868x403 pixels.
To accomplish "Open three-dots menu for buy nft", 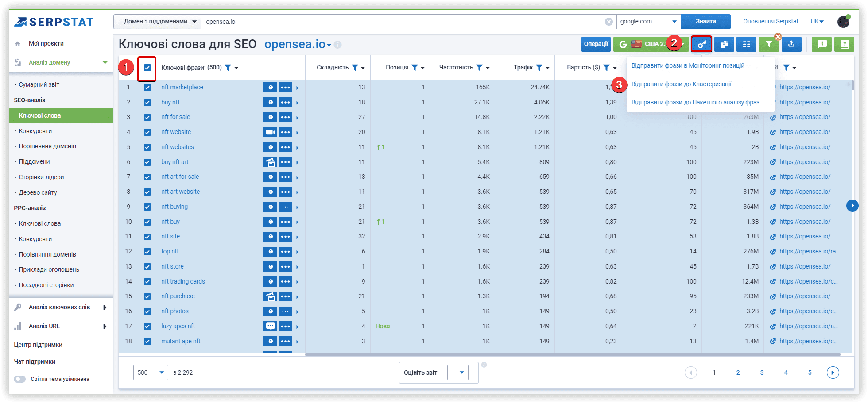I will coord(285,103).
